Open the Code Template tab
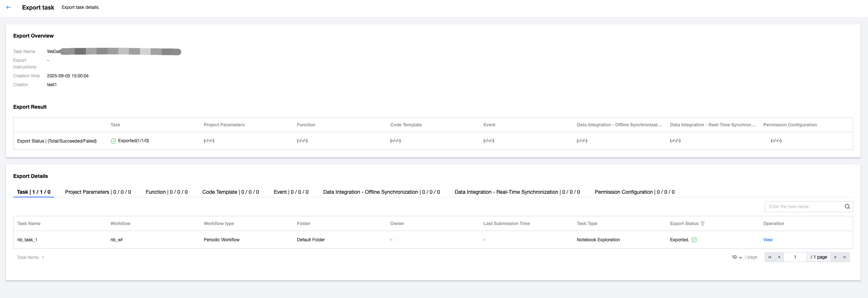The height and width of the screenshot is (298, 868). (x=231, y=192)
